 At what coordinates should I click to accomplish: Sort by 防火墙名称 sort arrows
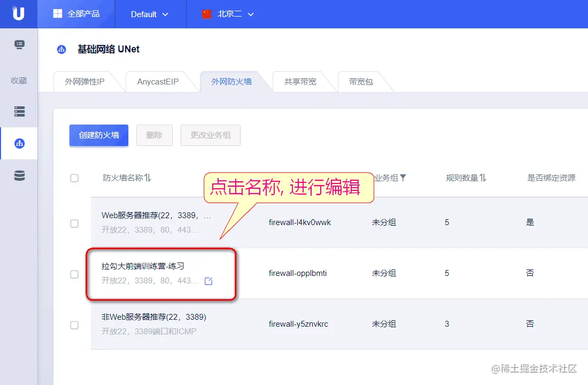point(148,178)
